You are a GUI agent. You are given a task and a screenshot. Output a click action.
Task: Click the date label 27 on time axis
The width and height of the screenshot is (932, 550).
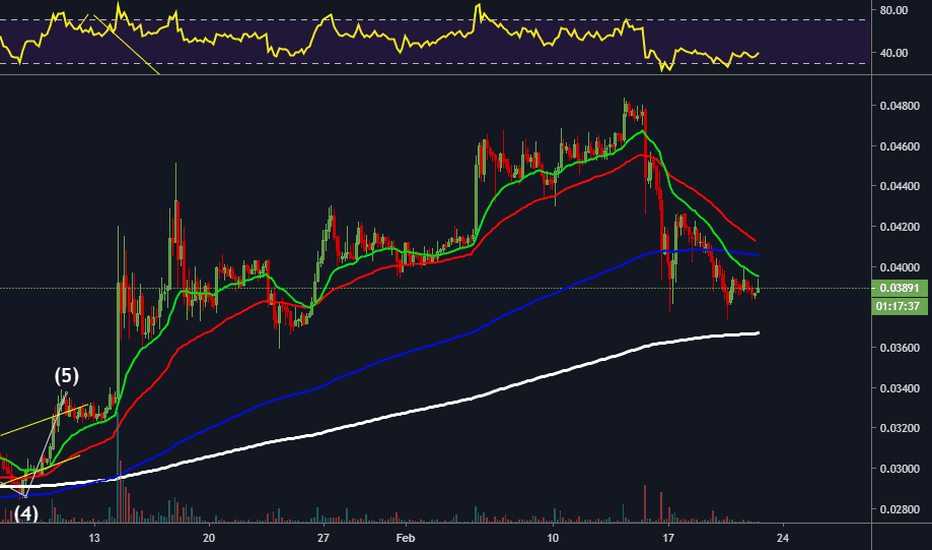pyautogui.click(x=323, y=538)
